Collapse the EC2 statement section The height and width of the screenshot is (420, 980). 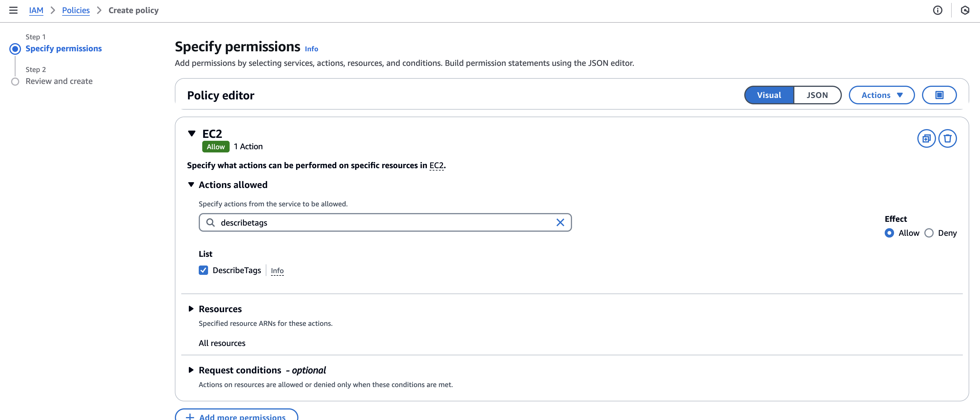[x=192, y=133]
